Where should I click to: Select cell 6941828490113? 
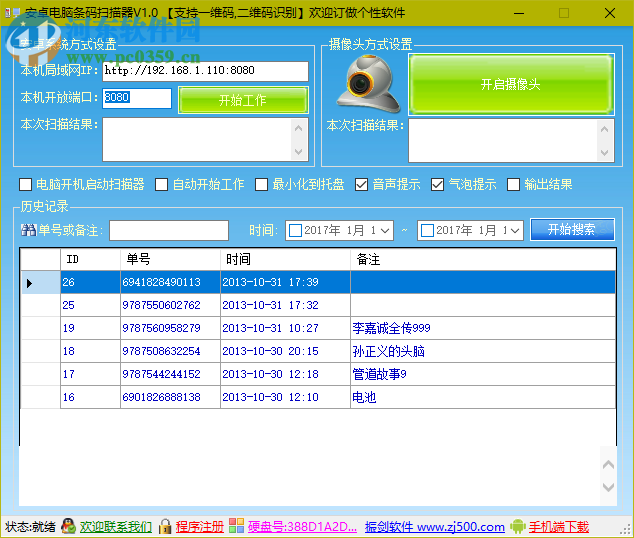click(170, 282)
